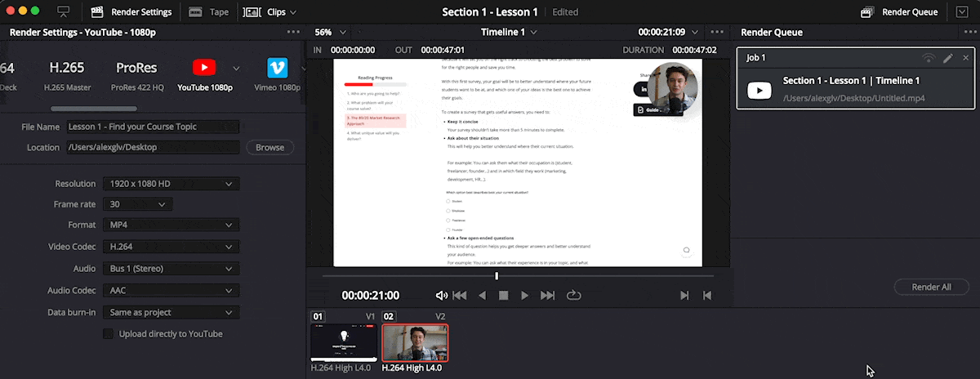Click the Tape deck icon
Screen dimensions: 980x379
[196, 12]
